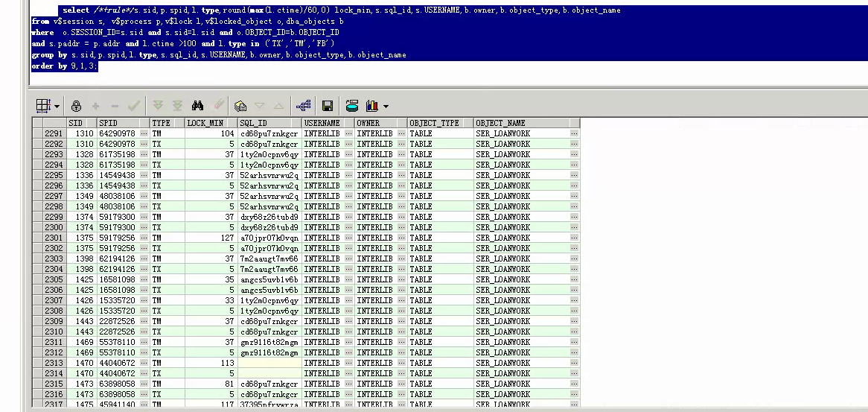868x412 pixels.
Task: Click the grid view mode icon
Action: [x=44, y=106]
